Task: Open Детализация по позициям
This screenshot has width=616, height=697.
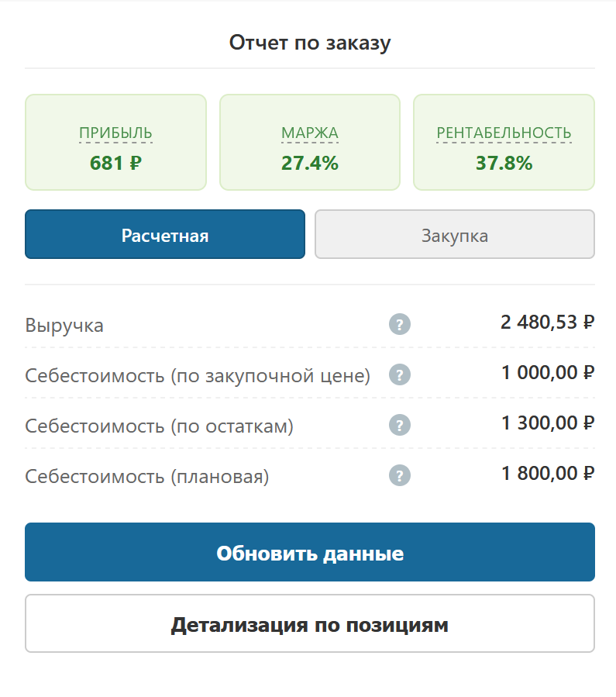Action: [x=310, y=623]
